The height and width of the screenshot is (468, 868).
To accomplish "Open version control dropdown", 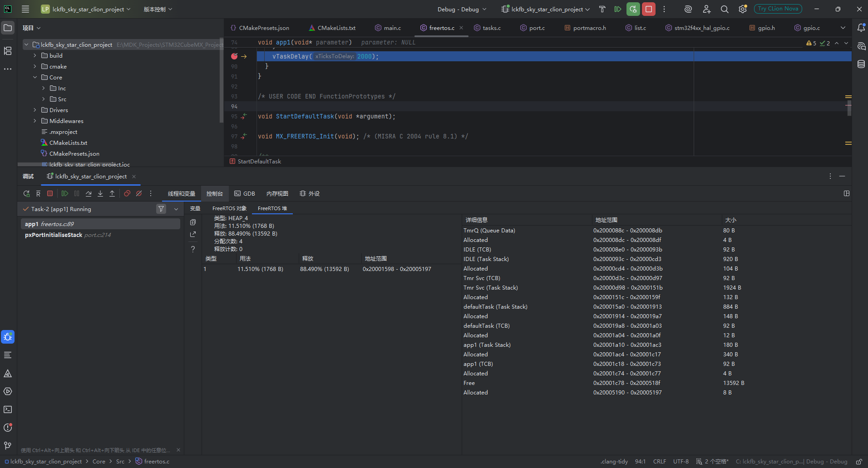I will (158, 9).
